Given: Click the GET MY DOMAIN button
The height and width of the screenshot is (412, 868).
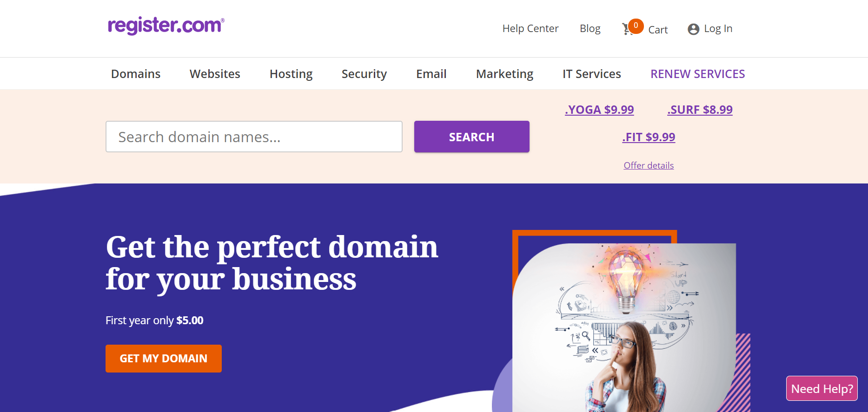Looking at the screenshot, I should pos(164,359).
